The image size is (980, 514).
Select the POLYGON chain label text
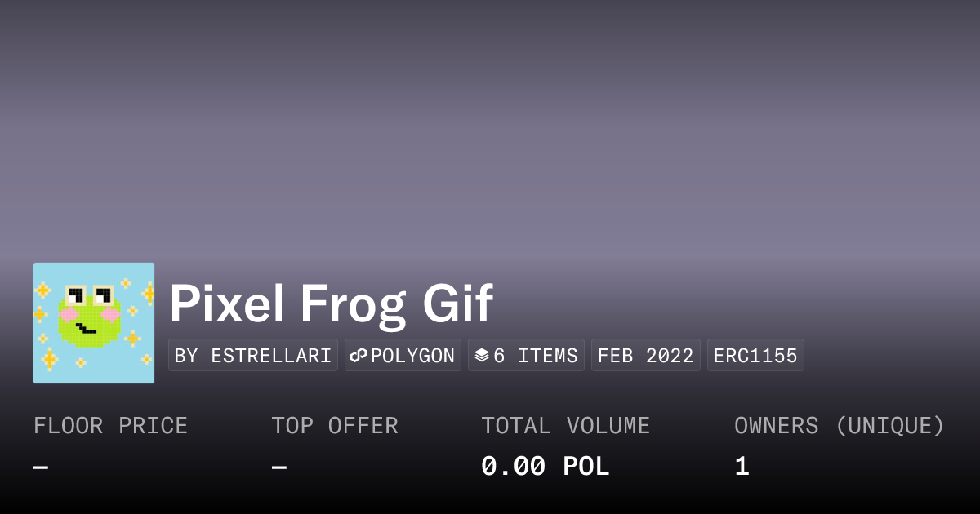412,356
